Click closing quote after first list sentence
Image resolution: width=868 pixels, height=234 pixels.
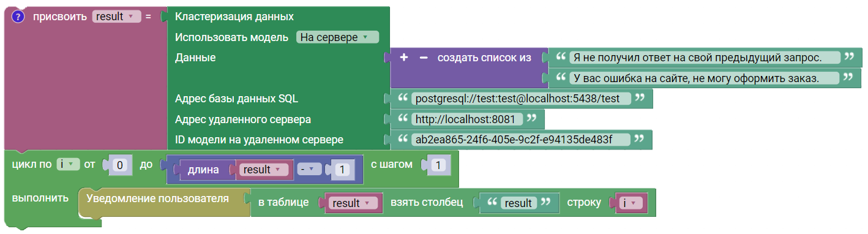coord(848,57)
